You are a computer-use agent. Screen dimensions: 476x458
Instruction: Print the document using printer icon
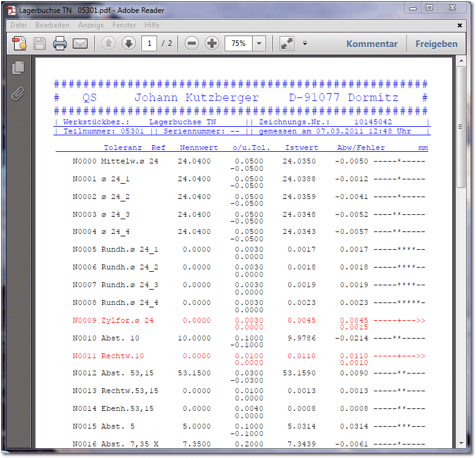pos(60,43)
